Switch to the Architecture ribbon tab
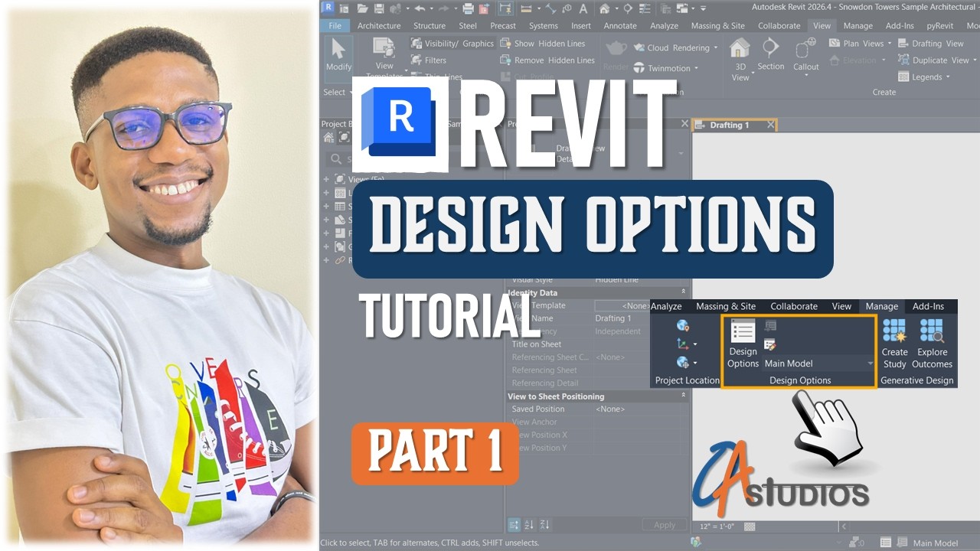This screenshot has width=980, height=551. click(x=379, y=26)
